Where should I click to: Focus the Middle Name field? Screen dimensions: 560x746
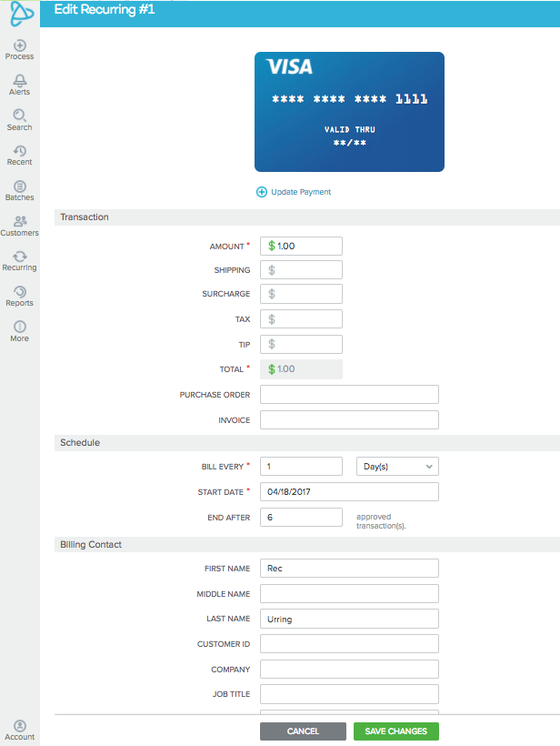click(349, 594)
